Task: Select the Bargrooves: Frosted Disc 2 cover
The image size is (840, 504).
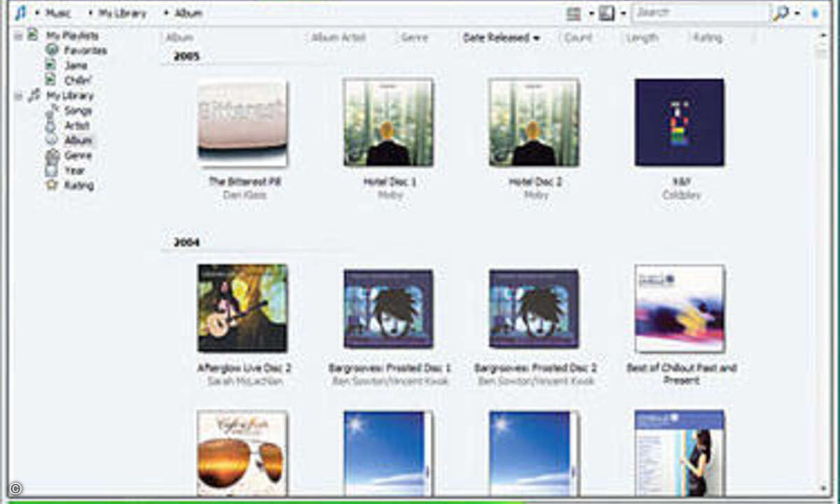Action: coord(534,309)
